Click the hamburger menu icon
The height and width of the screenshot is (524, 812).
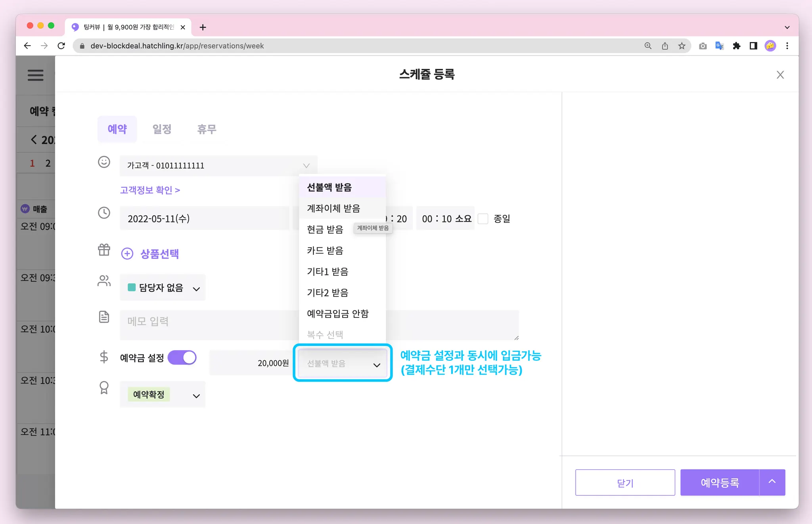pyautogui.click(x=35, y=75)
